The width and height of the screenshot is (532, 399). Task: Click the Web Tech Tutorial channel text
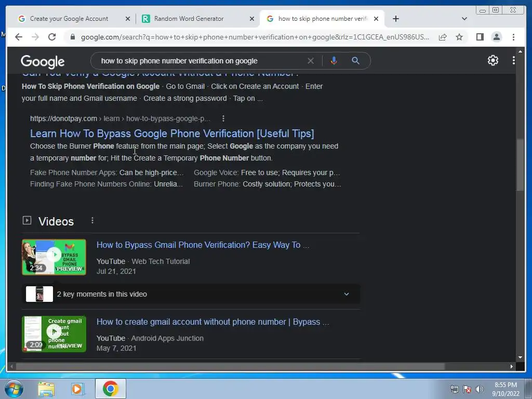(x=161, y=261)
